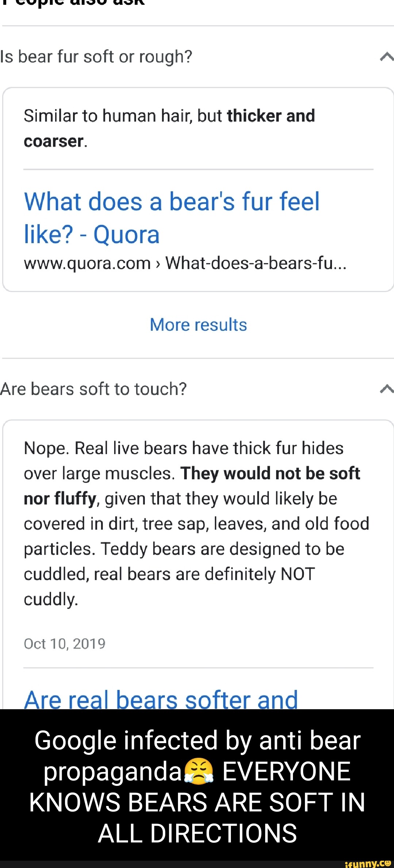The width and height of the screenshot is (394, 868).
Task: Click the partially visible "People also ask" heading
Action: pos(73,3)
